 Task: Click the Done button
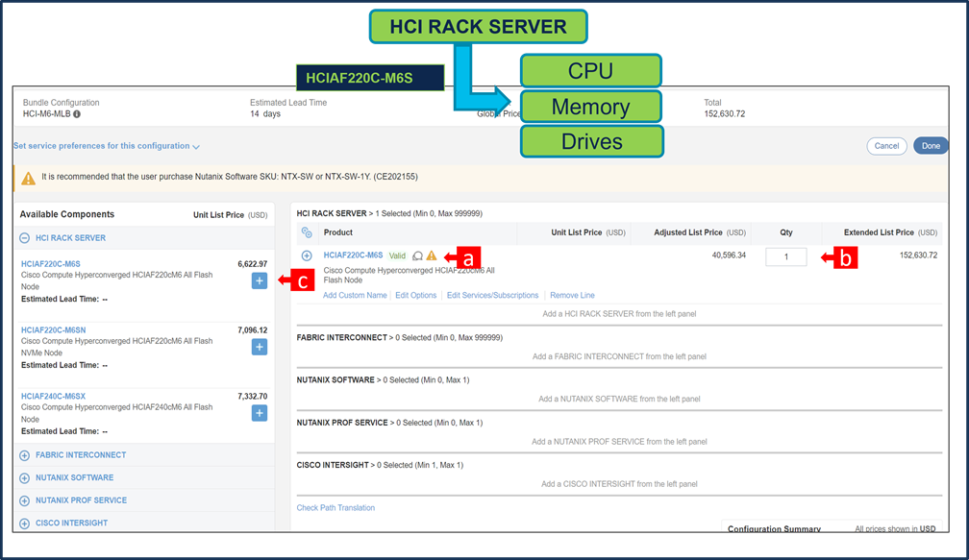[931, 146]
